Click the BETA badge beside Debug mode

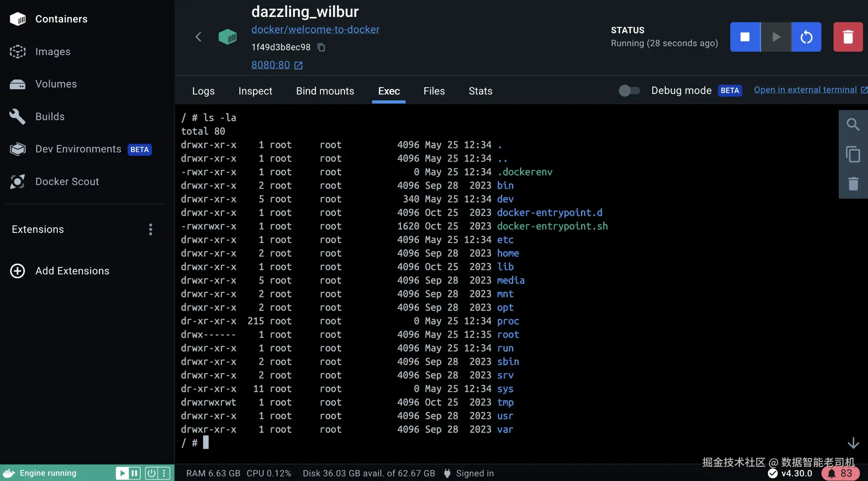pyautogui.click(x=729, y=91)
